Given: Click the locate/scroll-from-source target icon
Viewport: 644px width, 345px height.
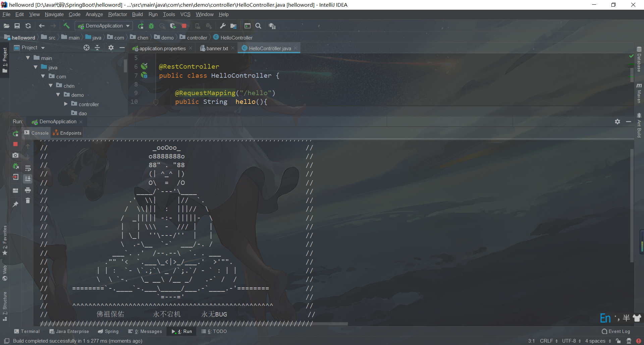Looking at the screenshot, I should click(87, 48).
